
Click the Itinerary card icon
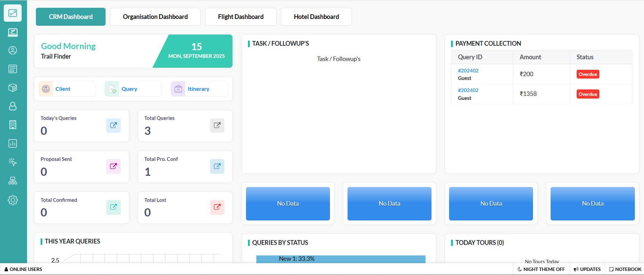click(x=178, y=89)
